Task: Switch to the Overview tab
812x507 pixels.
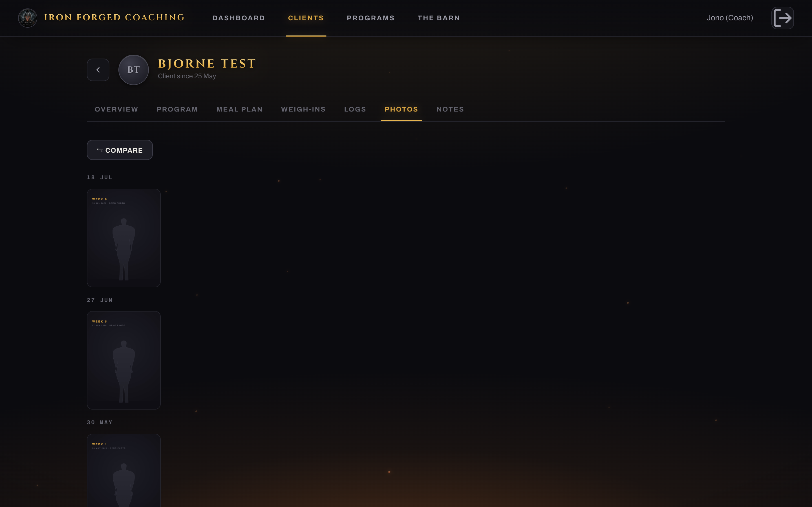Action: point(116,109)
